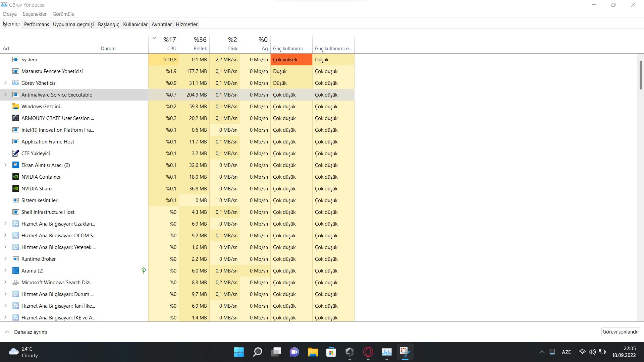Viewport: 644px width, 362px height.
Task: Click the Görevi sonlandır button
Action: (621, 332)
